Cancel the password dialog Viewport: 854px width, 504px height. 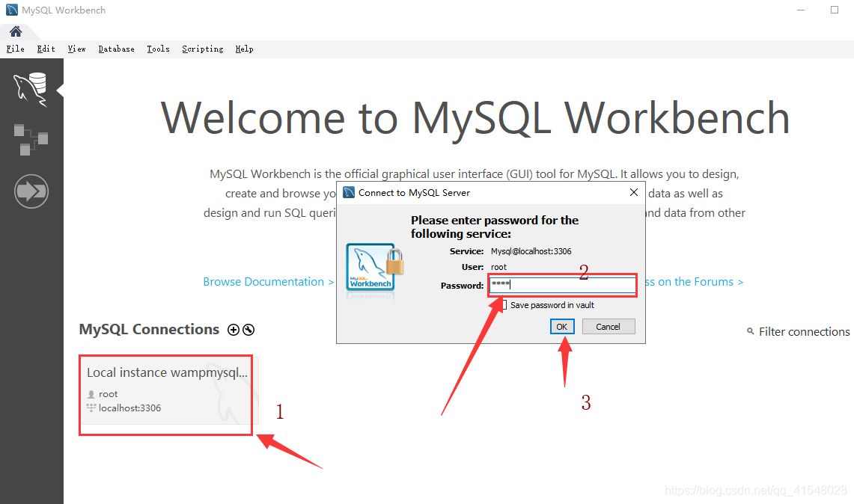point(609,327)
